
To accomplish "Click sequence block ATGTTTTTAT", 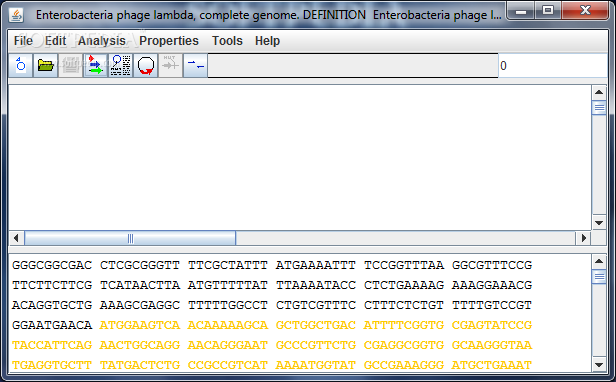I will click(x=228, y=285).
